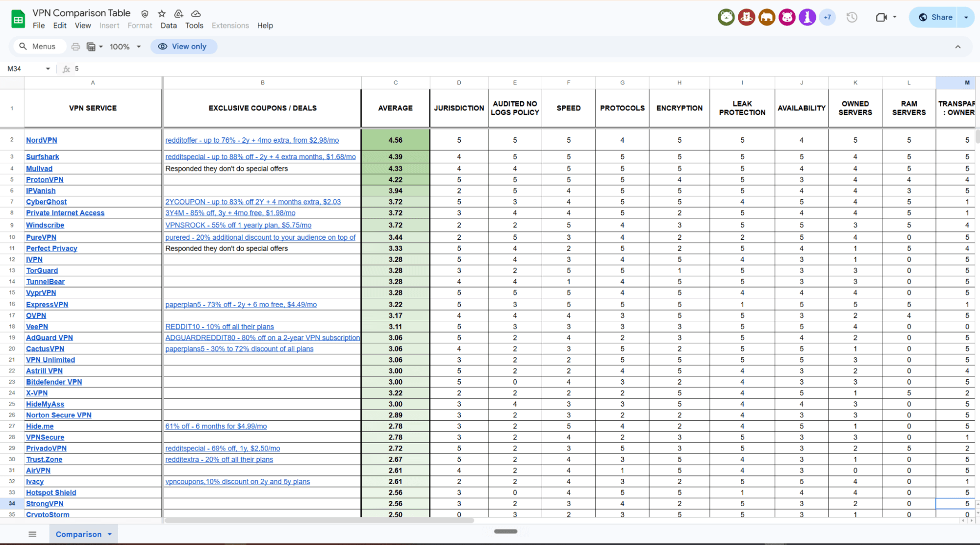Open the Meet camera dropdown arrow

[895, 17]
